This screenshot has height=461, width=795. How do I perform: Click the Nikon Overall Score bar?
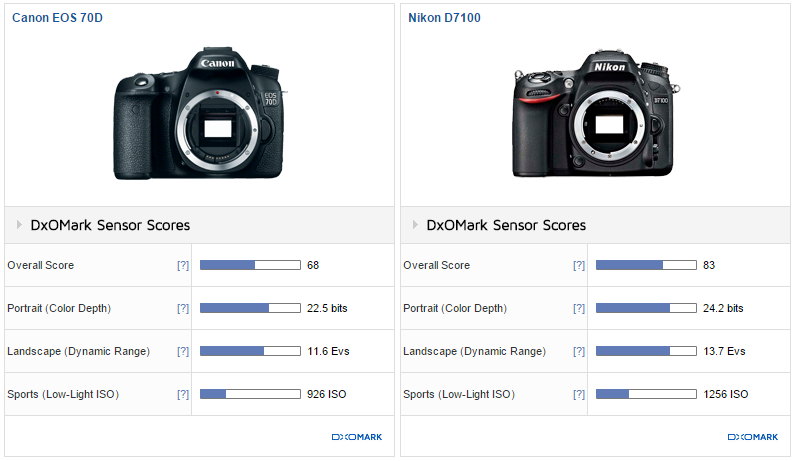646,265
